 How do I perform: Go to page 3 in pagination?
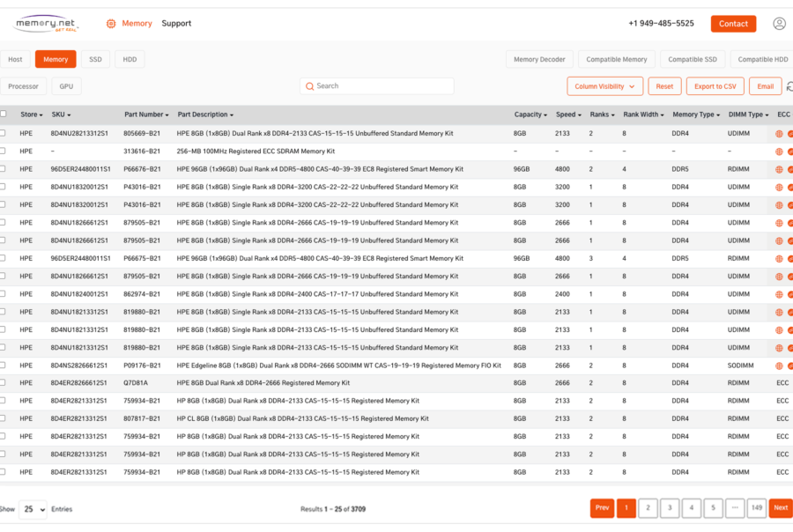point(670,507)
